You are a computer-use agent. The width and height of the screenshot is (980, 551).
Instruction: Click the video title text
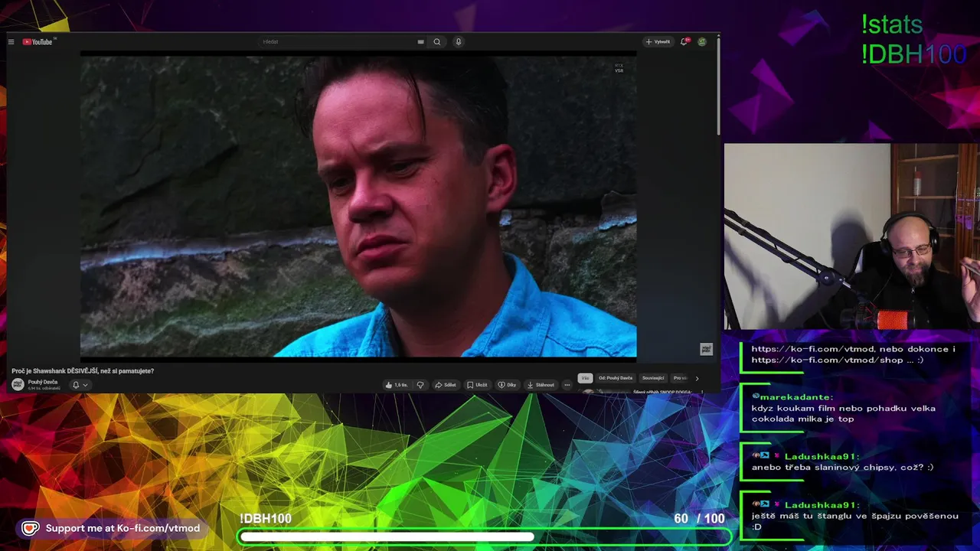(83, 371)
